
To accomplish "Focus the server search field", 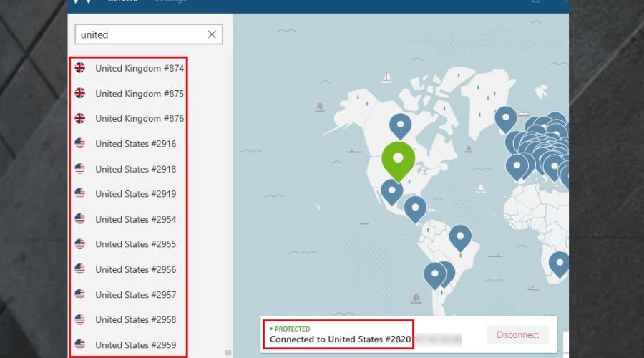I will pyautogui.click(x=142, y=34).
